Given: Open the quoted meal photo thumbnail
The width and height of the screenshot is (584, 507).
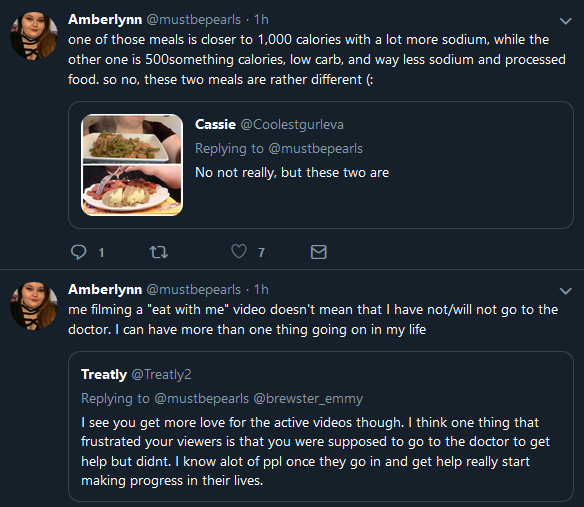Looking at the screenshot, I should pyautogui.click(x=132, y=165).
